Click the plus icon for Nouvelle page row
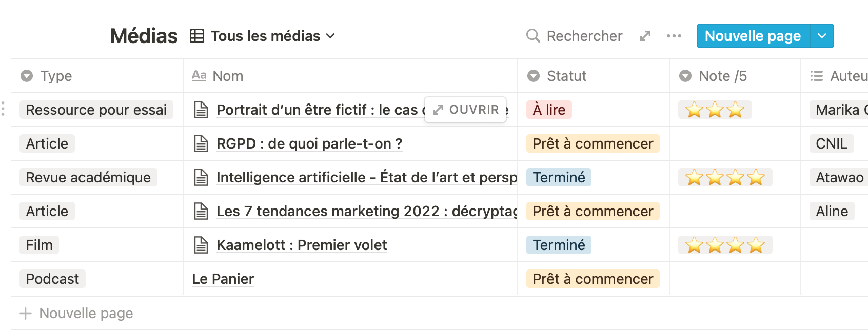Viewport: 868px width, 334px height. pos(26,313)
